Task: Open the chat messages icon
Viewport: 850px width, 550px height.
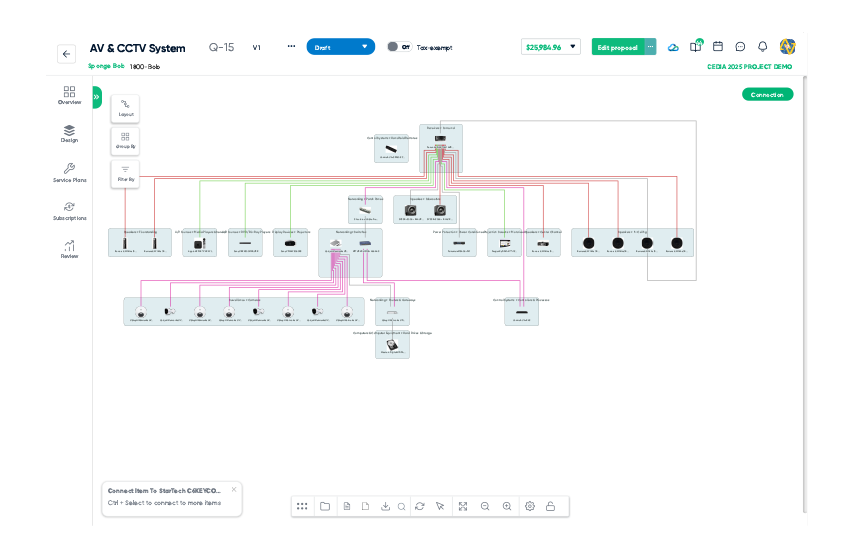Action: pos(740,47)
